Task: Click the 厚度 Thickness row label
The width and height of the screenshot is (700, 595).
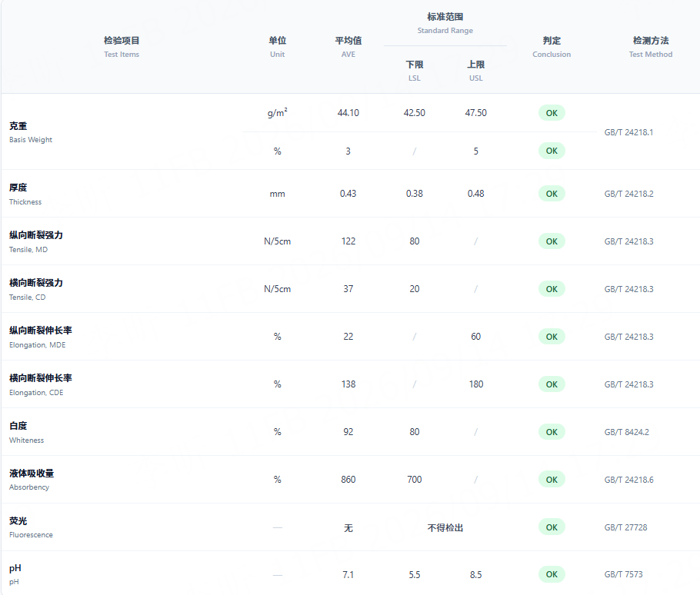Action: point(25,194)
